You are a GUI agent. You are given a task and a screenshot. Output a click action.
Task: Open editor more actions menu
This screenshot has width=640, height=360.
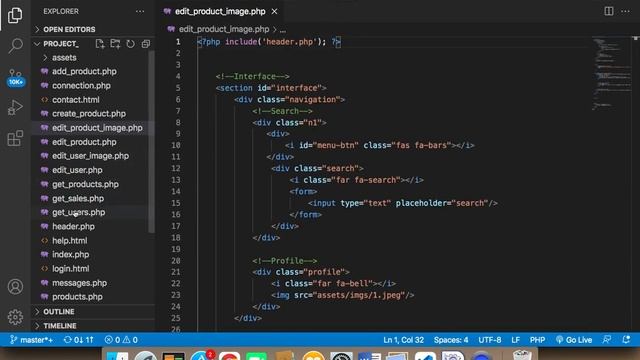tap(625, 11)
